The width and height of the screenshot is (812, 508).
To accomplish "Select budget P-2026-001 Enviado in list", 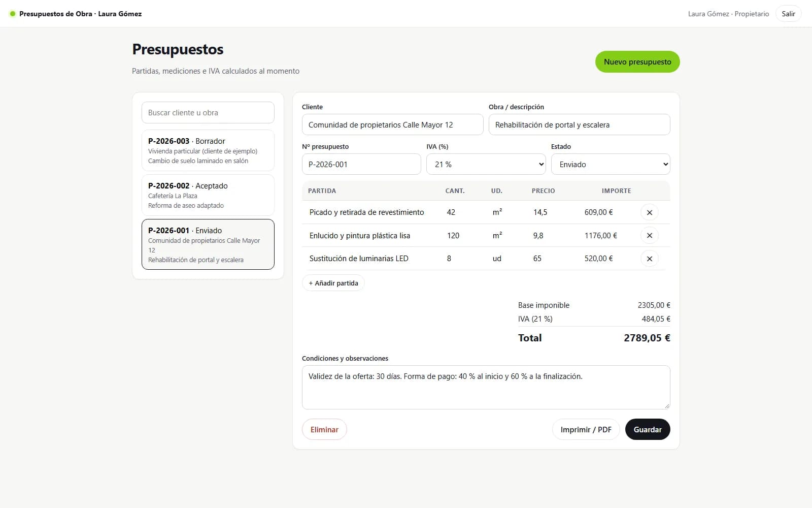I will tap(208, 244).
